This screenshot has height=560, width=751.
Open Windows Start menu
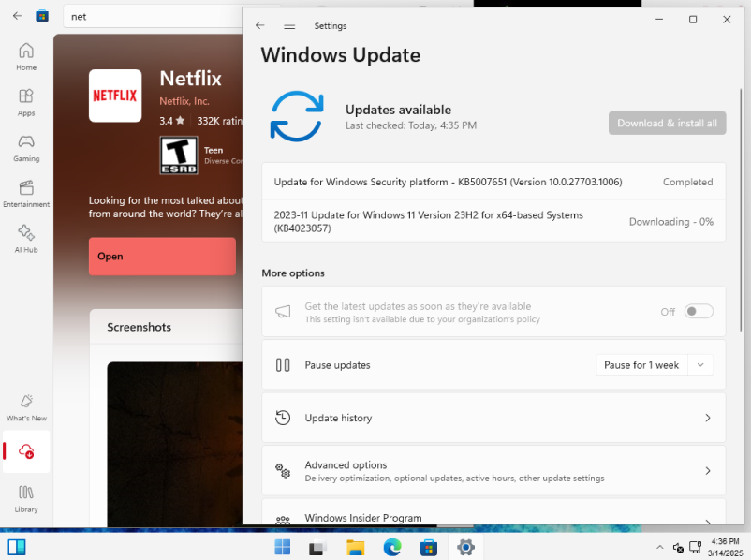tap(282, 547)
